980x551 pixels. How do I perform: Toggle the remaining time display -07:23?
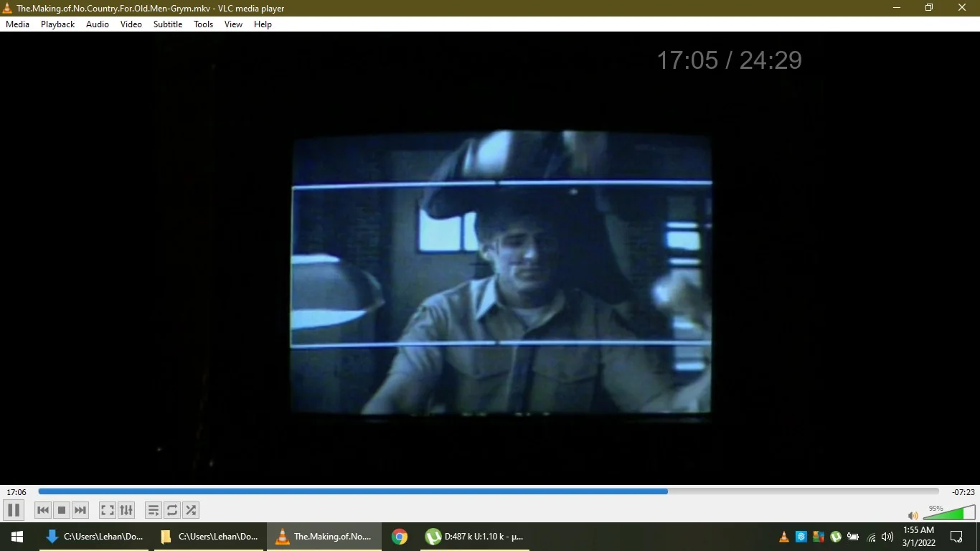point(963,492)
